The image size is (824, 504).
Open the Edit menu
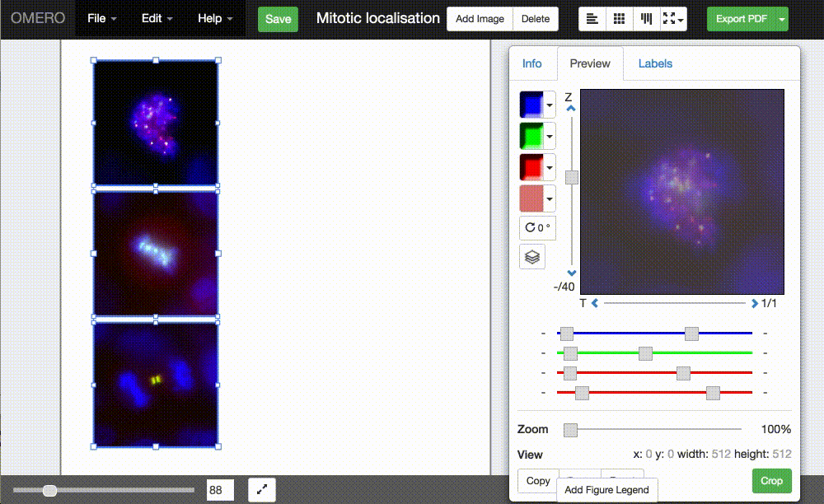pyautogui.click(x=157, y=18)
